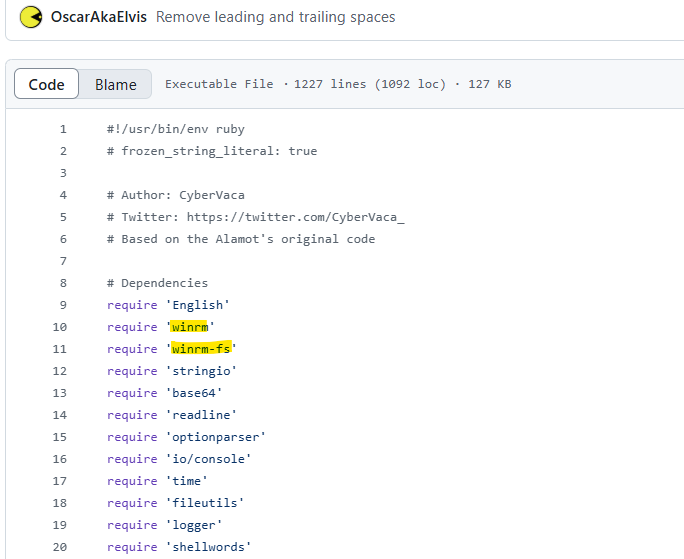Click the OscarAkaElvis Pac-Man avatar icon
This screenshot has height=559, width=684.
pos(31,17)
